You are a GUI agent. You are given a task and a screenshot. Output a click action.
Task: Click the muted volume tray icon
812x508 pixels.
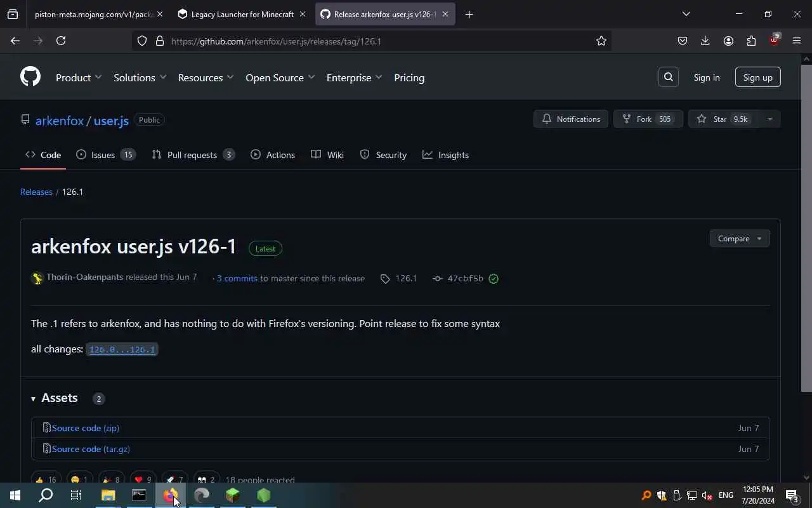coord(707,495)
